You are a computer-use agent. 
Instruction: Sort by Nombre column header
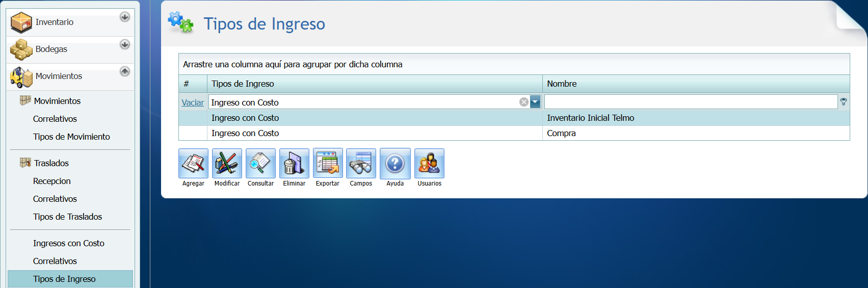coord(696,84)
